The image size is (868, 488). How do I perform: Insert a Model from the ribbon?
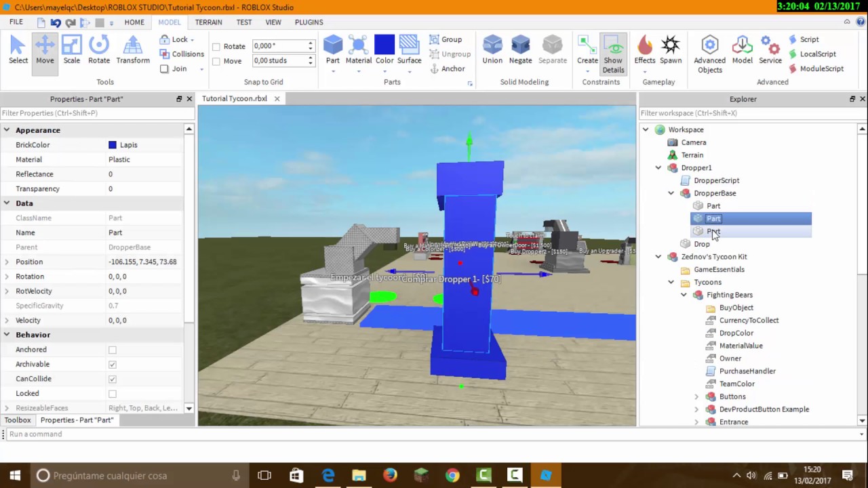click(742, 51)
